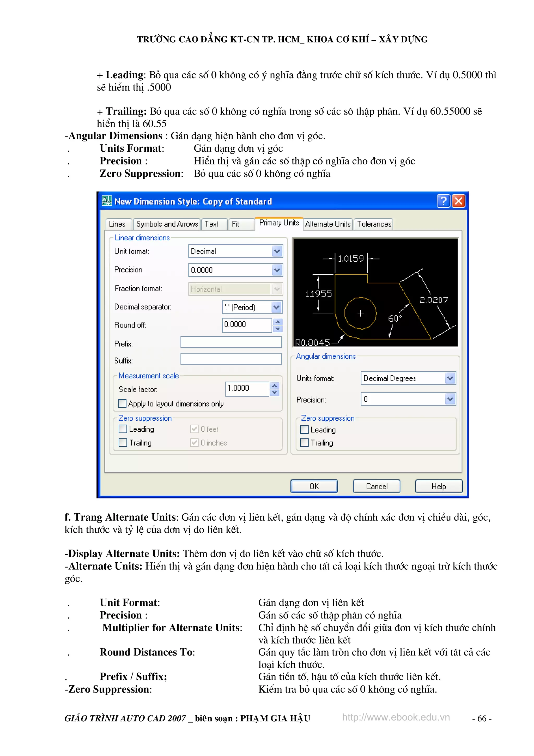The height and width of the screenshot is (756, 534).
Task: Close the New Dimension Style dialog
Action: [459, 201]
